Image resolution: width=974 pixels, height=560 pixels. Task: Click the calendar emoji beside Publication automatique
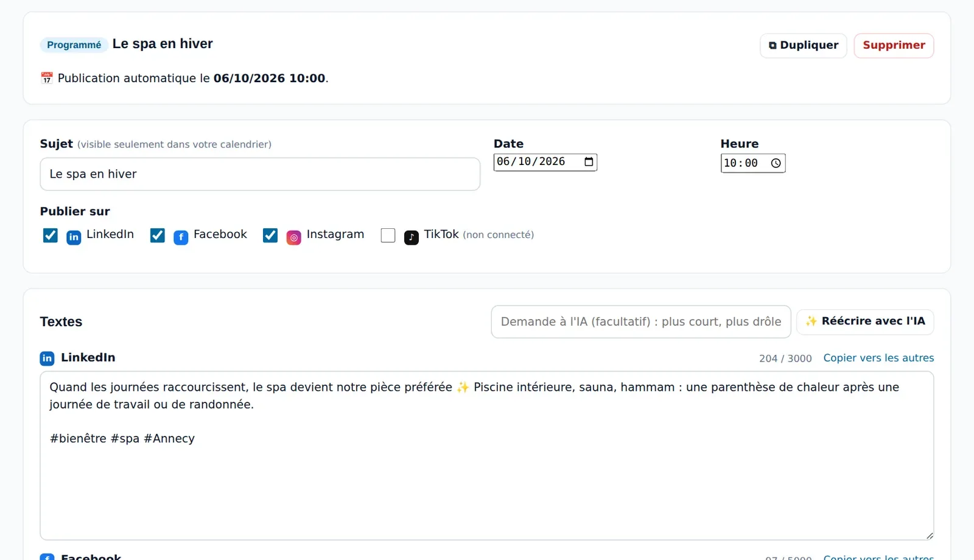(47, 78)
